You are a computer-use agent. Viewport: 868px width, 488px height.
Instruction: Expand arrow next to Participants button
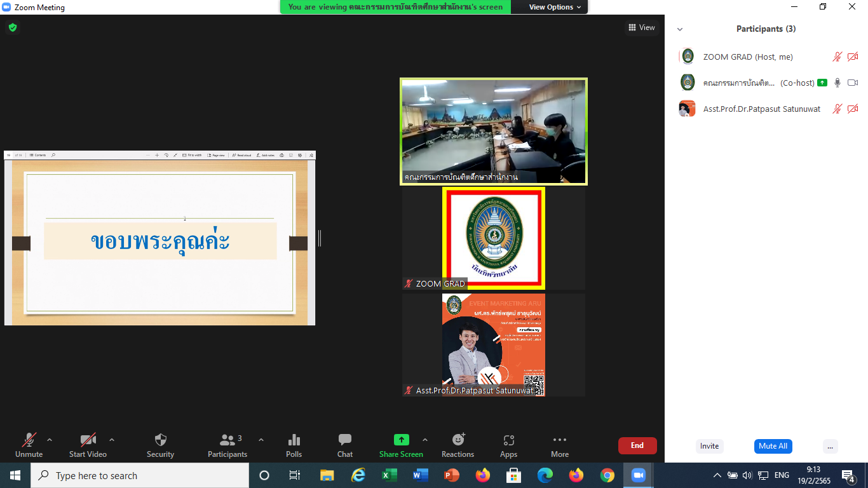pos(261,440)
